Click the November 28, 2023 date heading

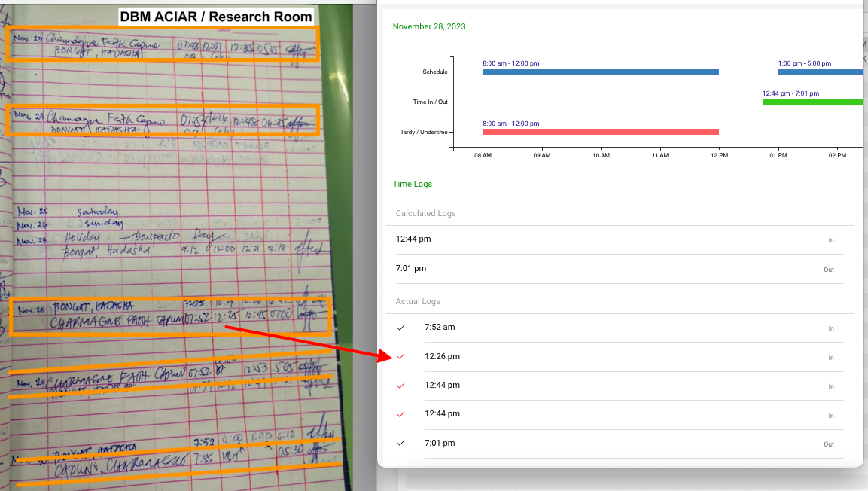click(429, 26)
